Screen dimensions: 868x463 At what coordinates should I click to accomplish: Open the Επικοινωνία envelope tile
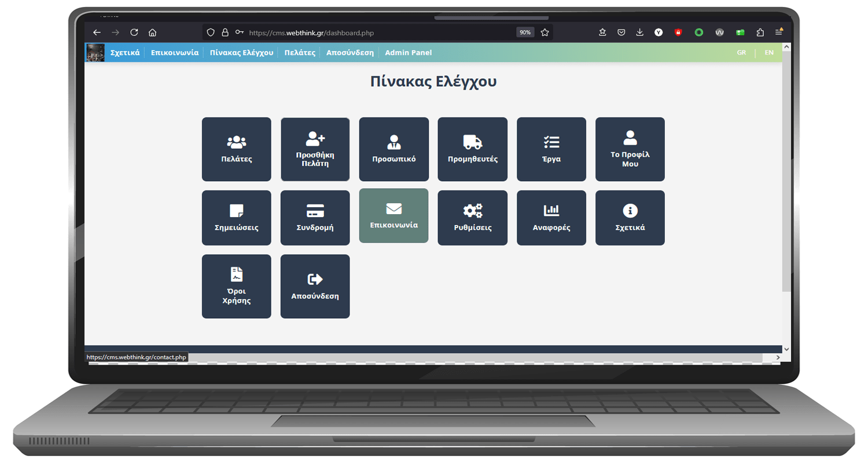coord(393,215)
